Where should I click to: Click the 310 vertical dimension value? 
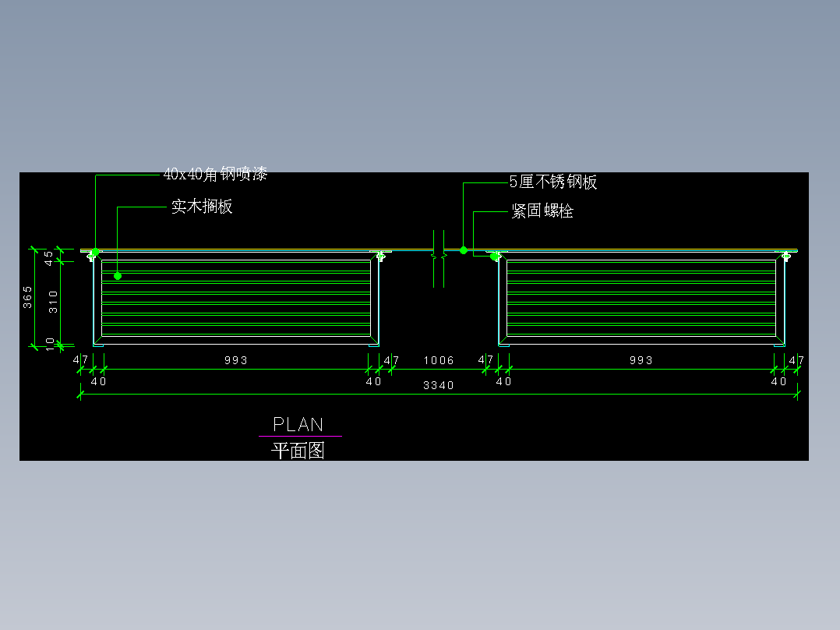[53, 302]
